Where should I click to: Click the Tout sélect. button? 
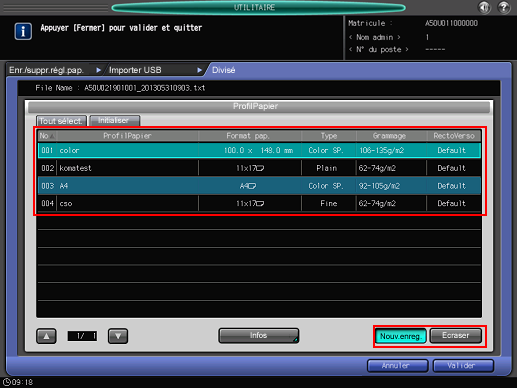click(61, 121)
